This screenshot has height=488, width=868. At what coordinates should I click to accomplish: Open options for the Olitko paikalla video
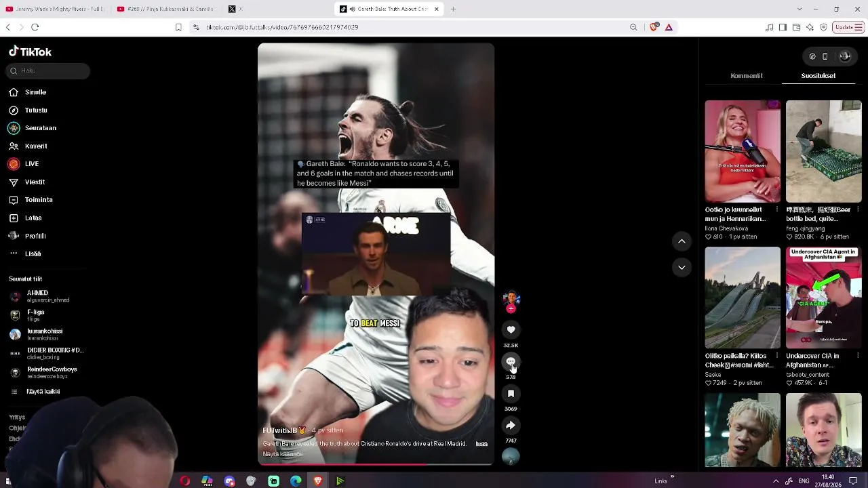777,356
